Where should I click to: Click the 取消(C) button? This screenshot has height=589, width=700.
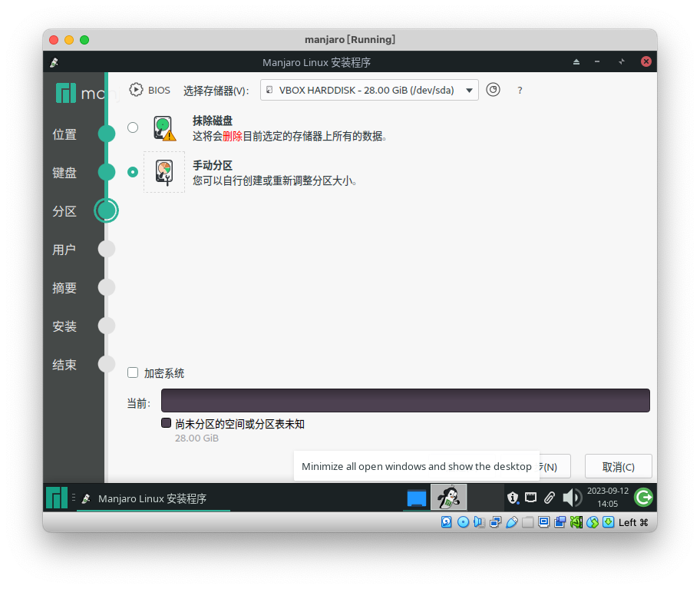pyautogui.click(x=619, y=466)
